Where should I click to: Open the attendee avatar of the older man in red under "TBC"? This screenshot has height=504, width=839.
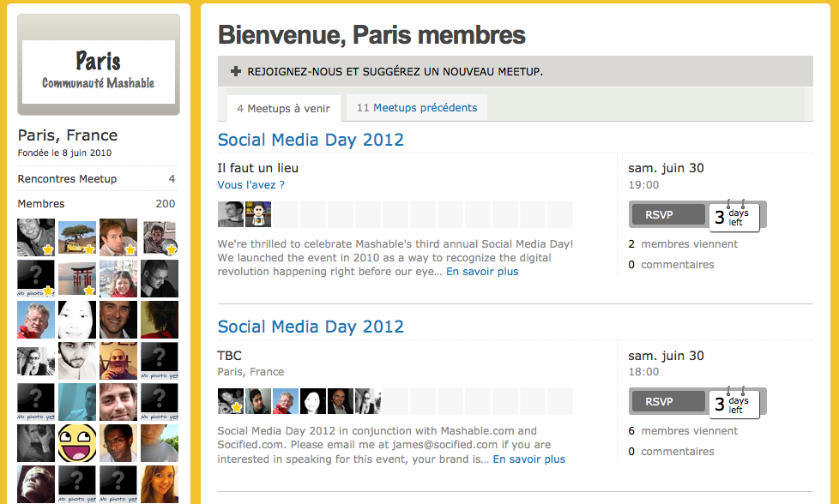click(286, 401)
